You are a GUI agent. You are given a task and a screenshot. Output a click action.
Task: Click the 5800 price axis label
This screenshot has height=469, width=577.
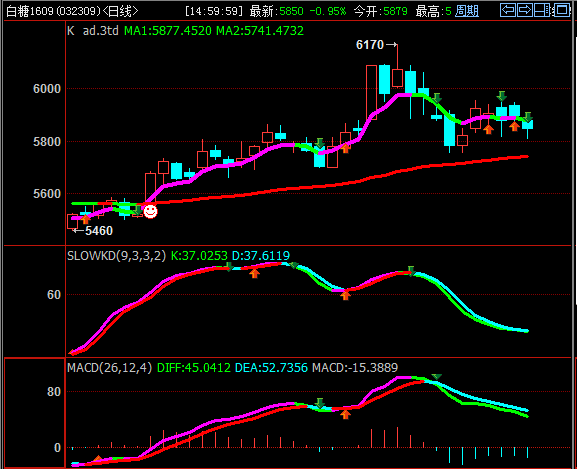tap(47, 142)
